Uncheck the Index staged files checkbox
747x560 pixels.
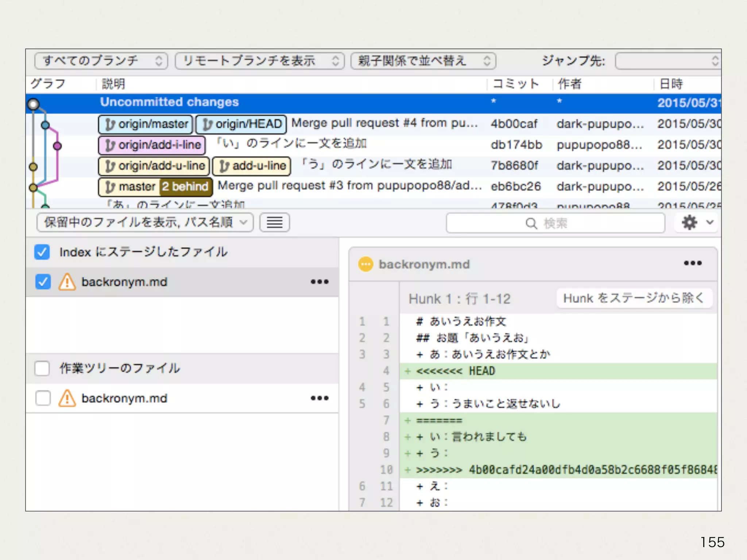click(42, 252)
